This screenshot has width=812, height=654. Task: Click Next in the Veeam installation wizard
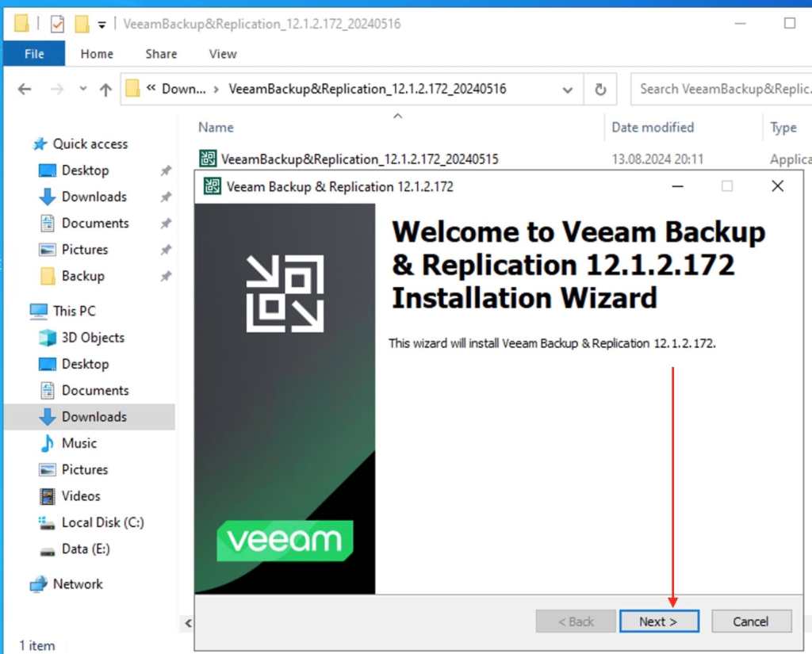pyautogui.click(x=659, y=621)
